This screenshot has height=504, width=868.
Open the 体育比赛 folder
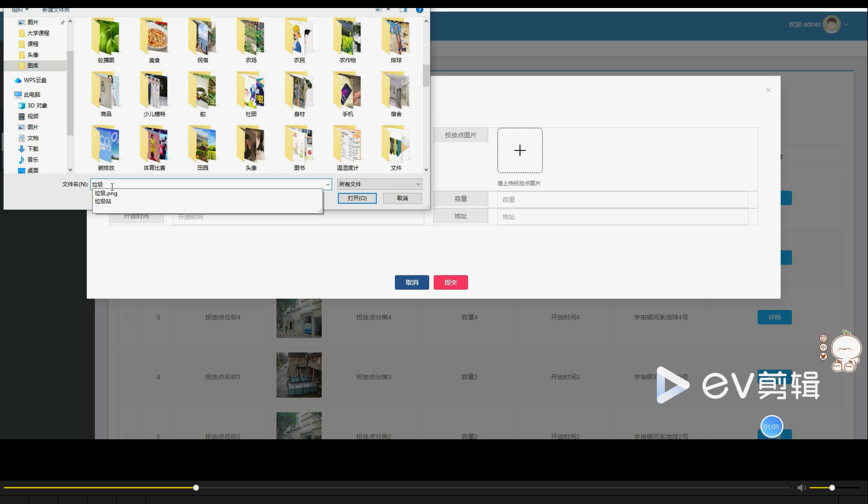[154, 148]
